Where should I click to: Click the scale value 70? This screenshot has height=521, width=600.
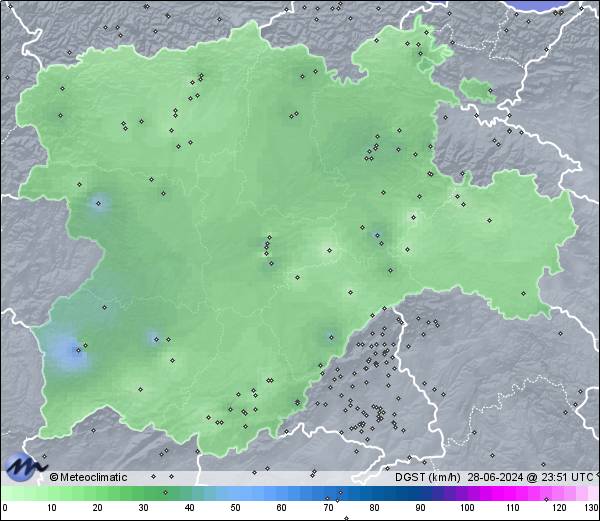point(328,508)
